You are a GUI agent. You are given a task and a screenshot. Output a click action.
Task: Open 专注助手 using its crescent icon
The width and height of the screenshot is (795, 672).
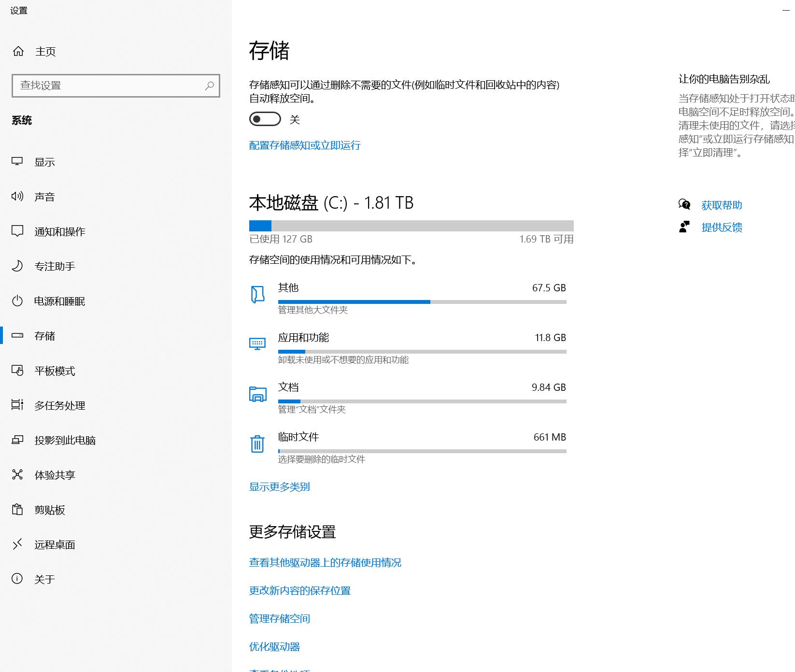coord(17,266)
